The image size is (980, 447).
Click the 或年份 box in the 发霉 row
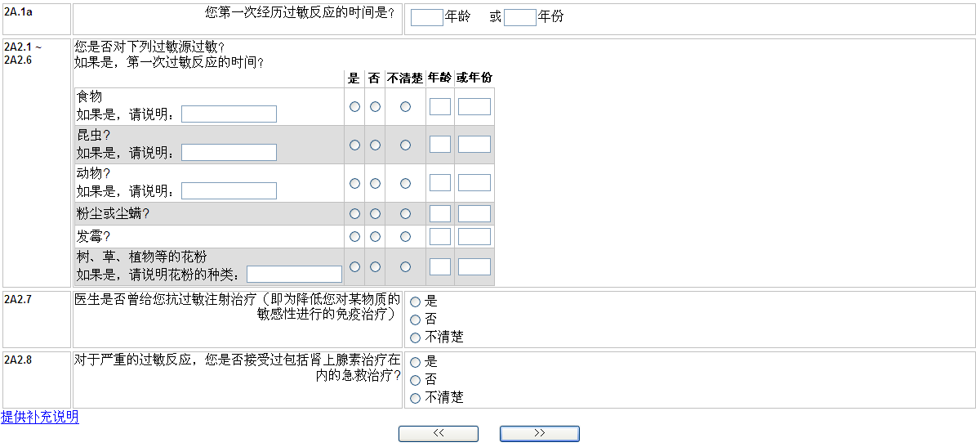pos(474,237)
